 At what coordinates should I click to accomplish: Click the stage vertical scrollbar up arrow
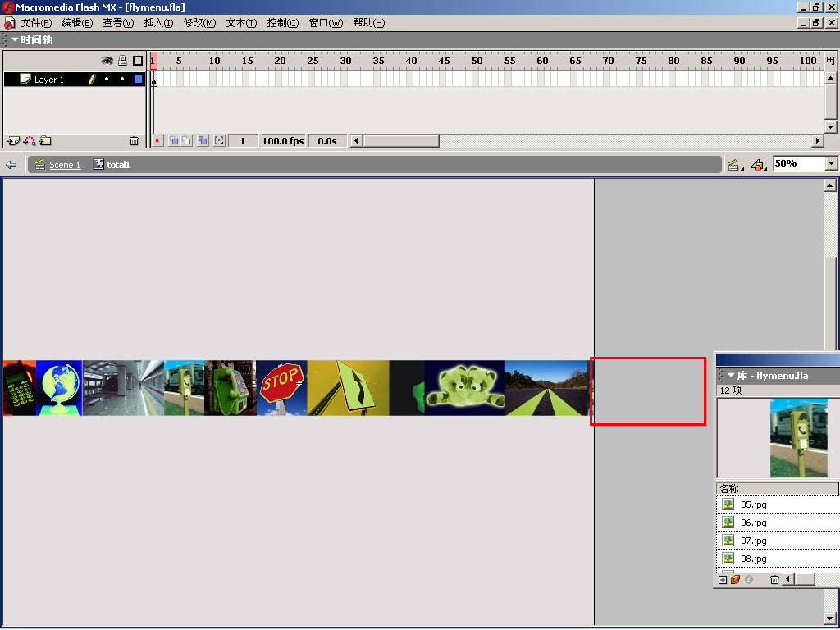(x=830, y=186)
